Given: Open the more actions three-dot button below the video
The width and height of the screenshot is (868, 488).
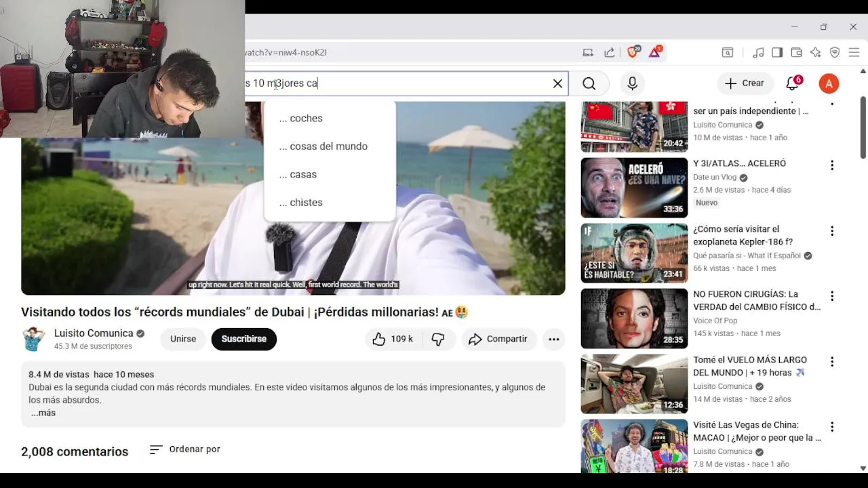Looking at the screenshot, I should 554,339.
